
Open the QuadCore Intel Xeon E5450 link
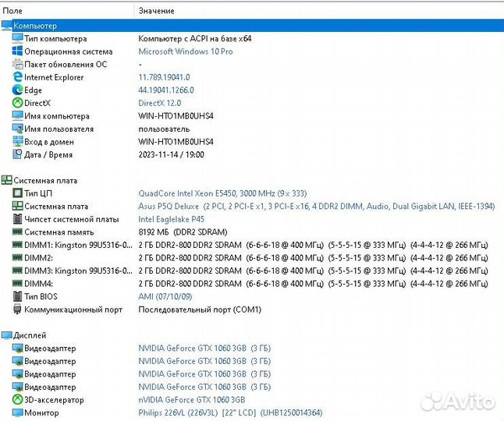(222, 193)
